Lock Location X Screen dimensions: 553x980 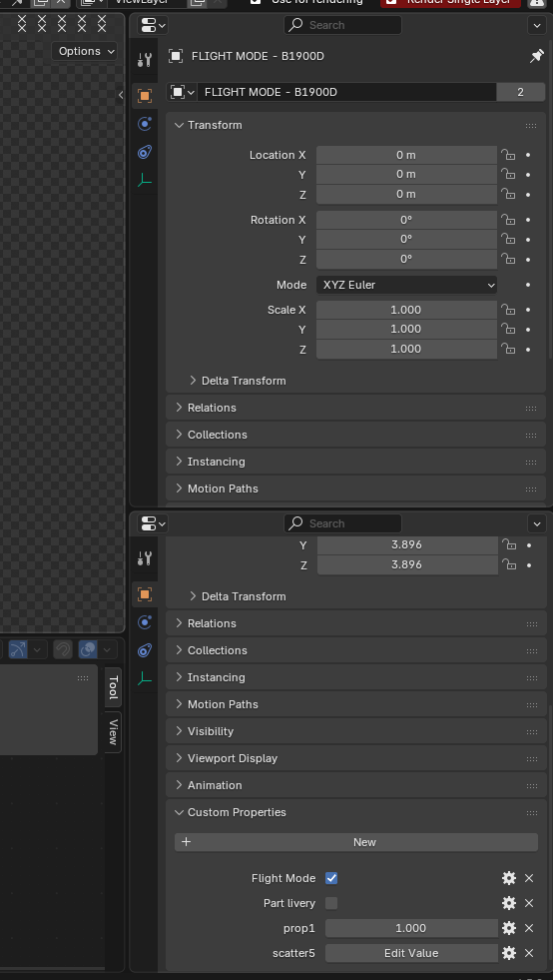tap(508, 155)
